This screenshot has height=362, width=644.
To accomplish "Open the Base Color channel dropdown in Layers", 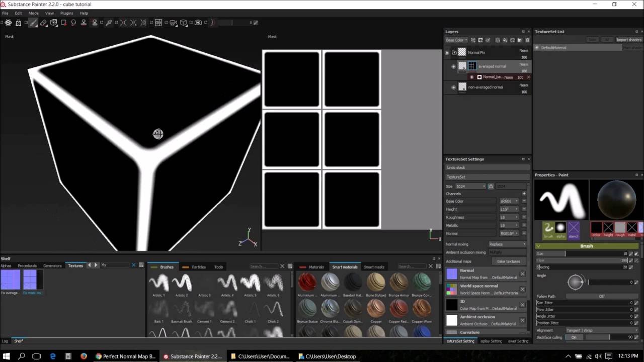I will 456,40.
